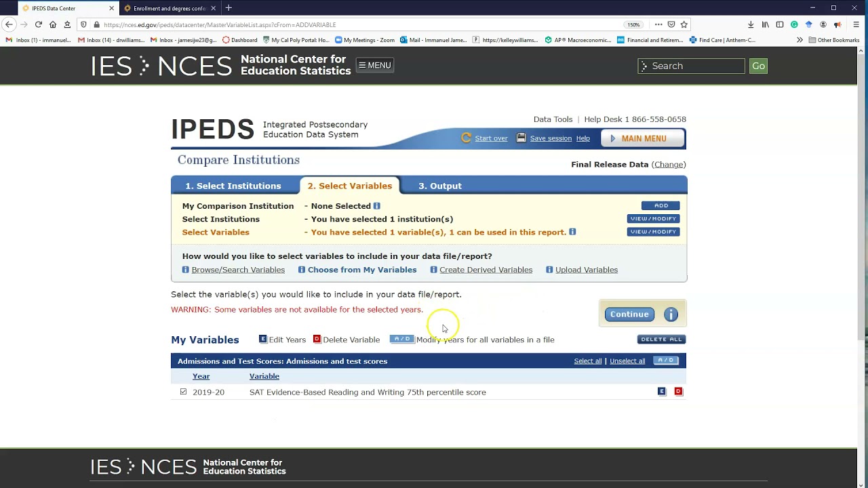Open My Meetings - Zoom bookmark

point(365,40)
